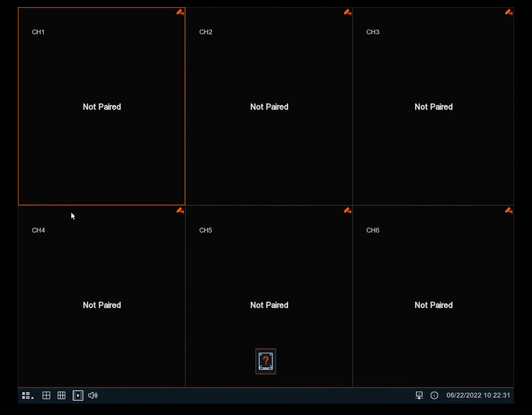Screen dimensions: 532x415
Task: Toggle the audio volume speaker icon
Action: pyautogui.click(x=93, y=396)
